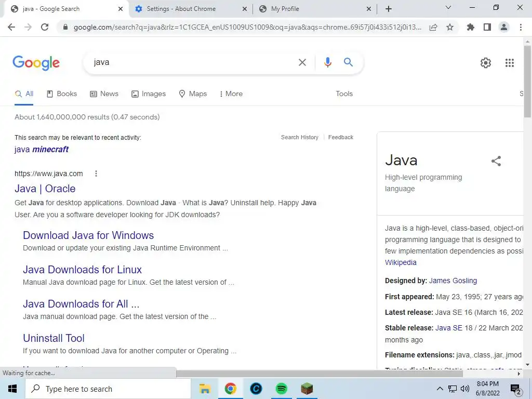Open the Tools search options
The image size is (532, 399).
click(x=344, y=94)
